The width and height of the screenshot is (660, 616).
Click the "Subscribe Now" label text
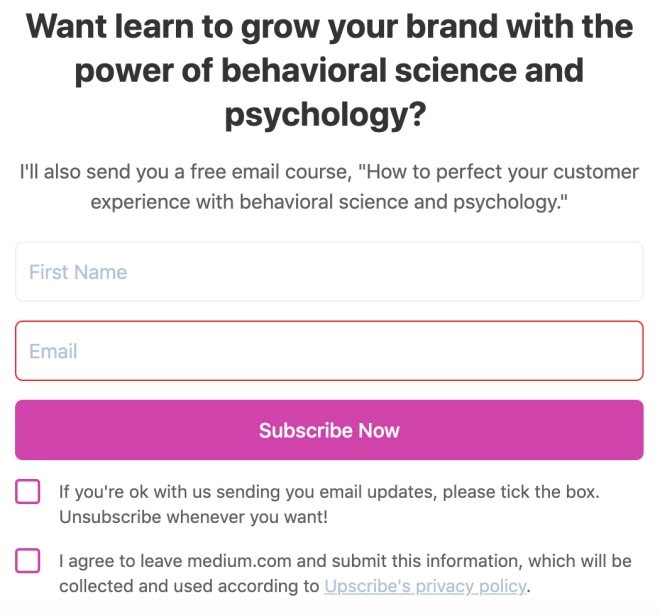click(x=329, y=431)
